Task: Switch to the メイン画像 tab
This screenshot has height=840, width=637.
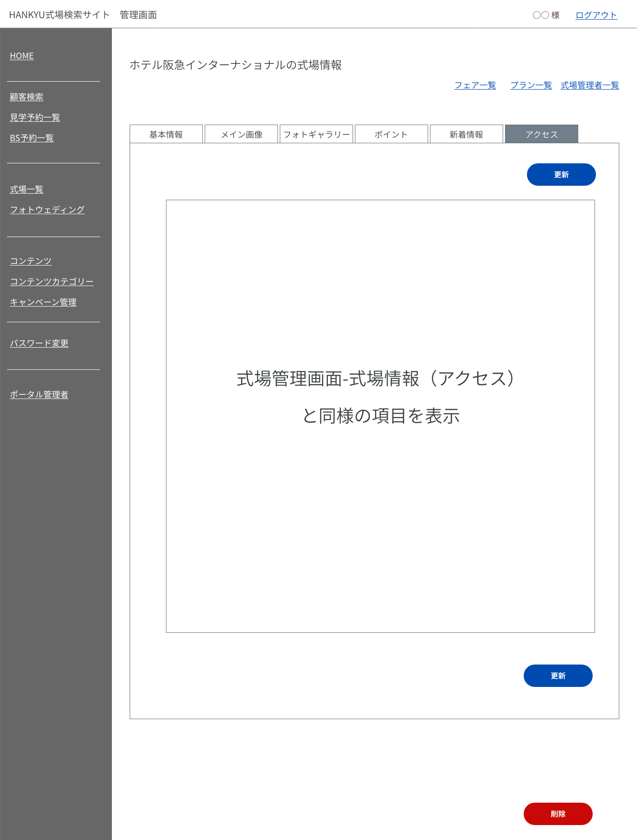Action: (x=241, y=134)
